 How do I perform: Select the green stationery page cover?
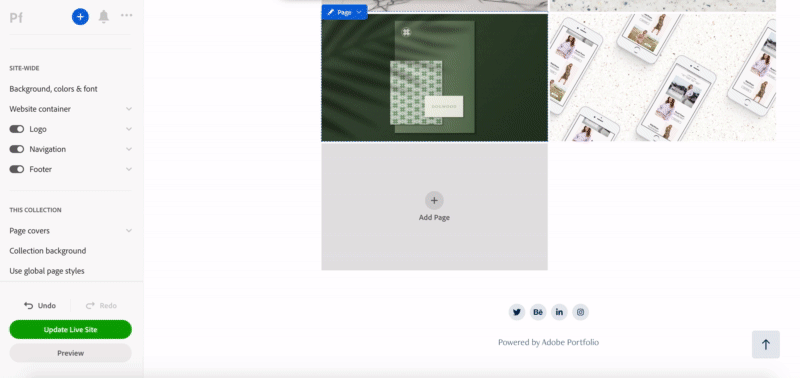coord(434,77)
